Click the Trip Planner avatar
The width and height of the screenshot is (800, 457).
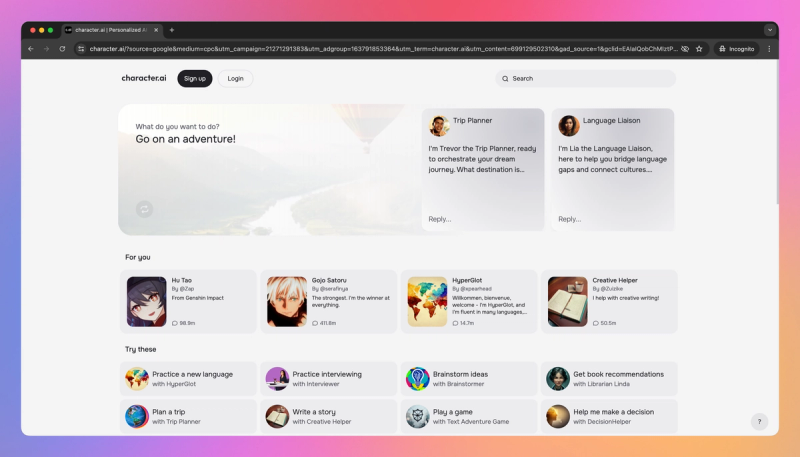[439, 125]
